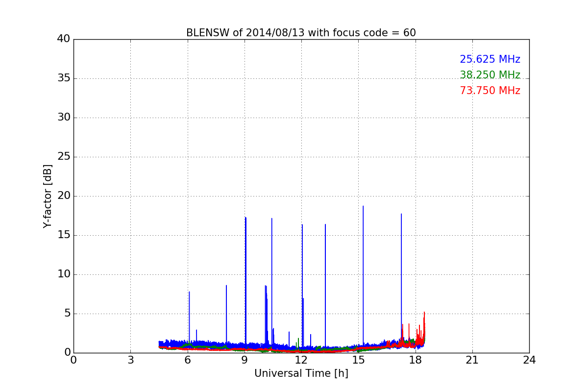Click the x-axis tick label 6
Screen dimensions: 588x392
[x=187, y=360]
